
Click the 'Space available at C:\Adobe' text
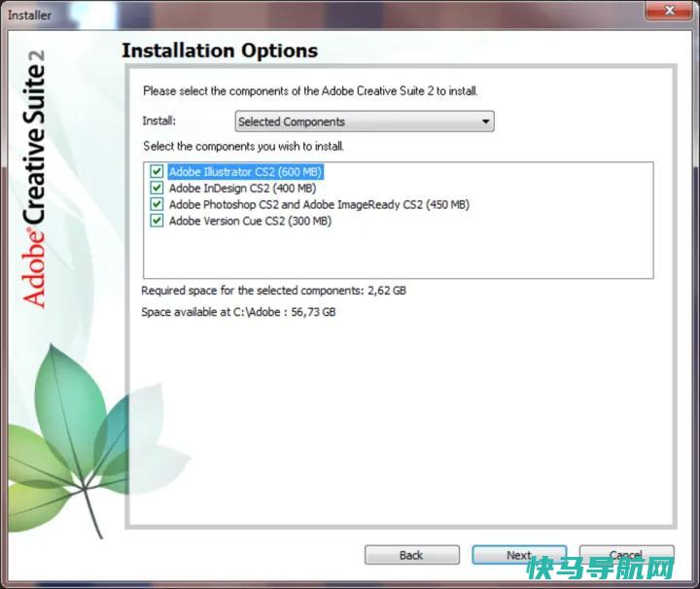tap(238, 312)
